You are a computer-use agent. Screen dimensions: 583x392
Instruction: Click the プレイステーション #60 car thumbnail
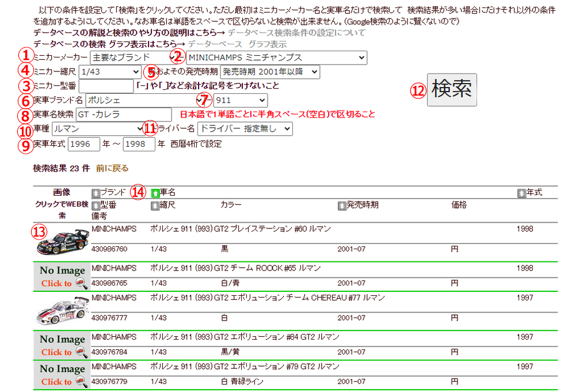[x=63, y=242]
